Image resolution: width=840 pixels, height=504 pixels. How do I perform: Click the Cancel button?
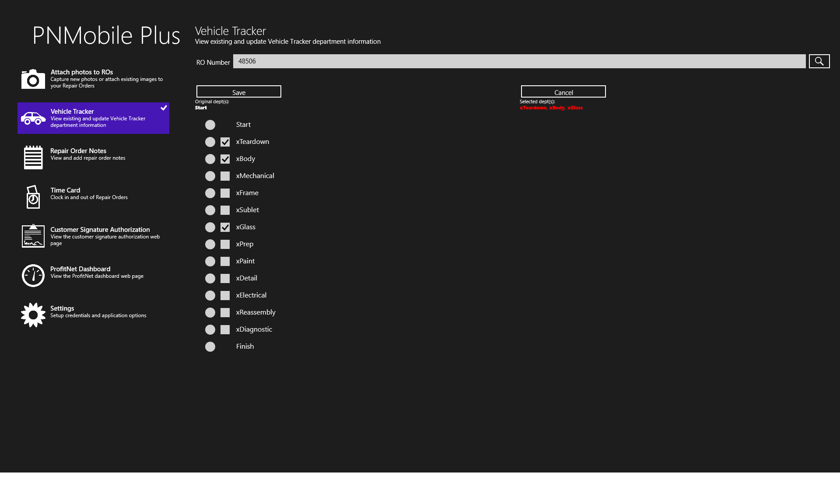pyautogui.click(x=563, y=91)
